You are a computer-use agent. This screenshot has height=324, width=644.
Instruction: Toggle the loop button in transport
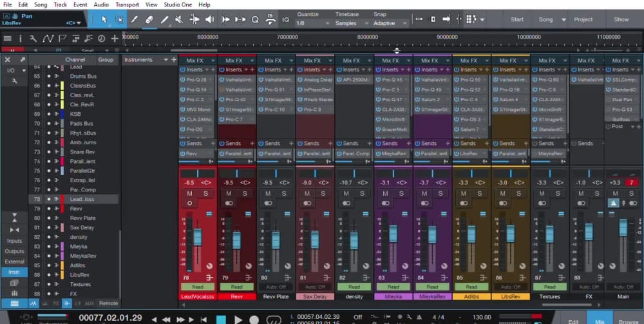[x=274, y=319]
